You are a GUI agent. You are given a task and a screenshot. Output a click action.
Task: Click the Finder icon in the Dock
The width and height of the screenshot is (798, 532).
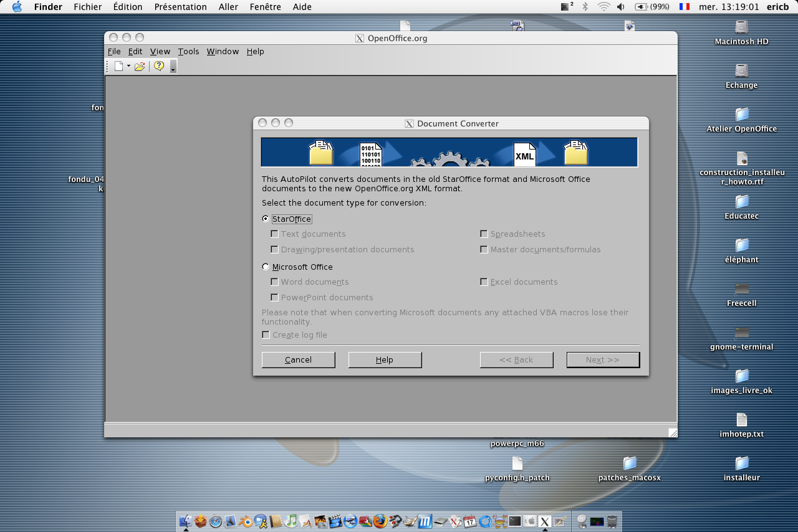[185, 521]
